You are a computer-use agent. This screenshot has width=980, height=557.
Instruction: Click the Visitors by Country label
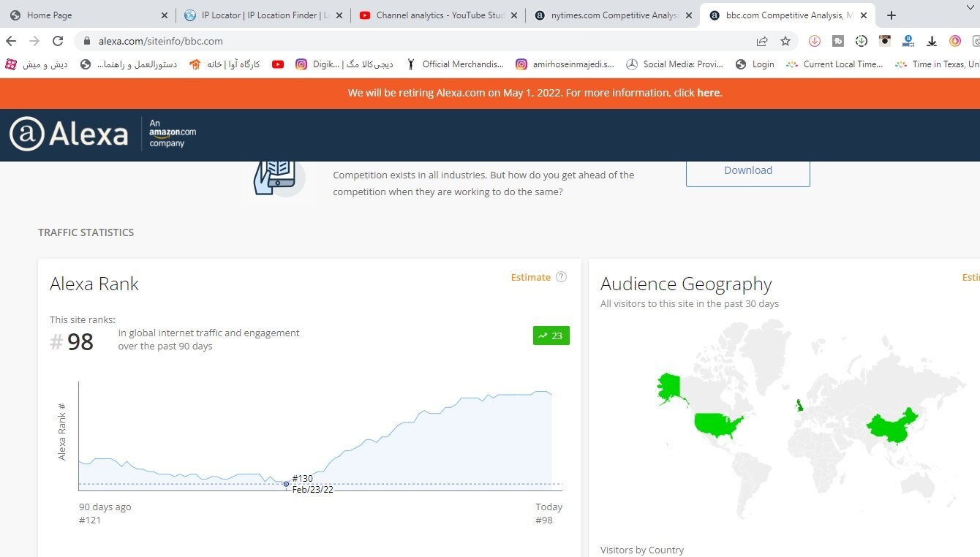[x=642, y=550]
